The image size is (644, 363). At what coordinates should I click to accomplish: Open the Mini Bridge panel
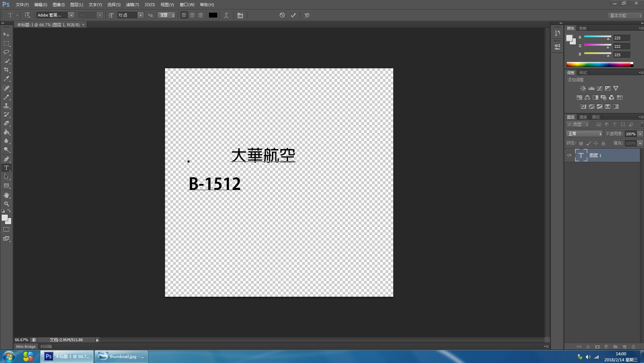[x=25, y=346]
